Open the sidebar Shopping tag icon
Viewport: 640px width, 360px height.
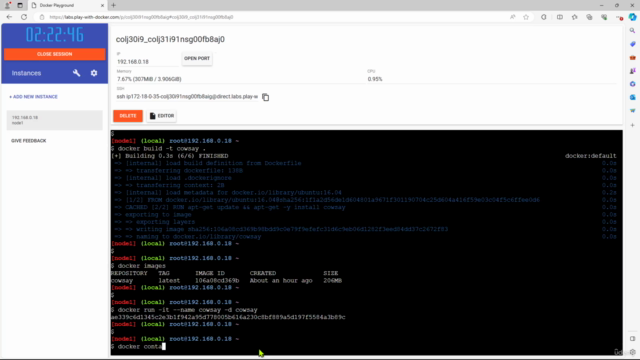pos(633,44)
